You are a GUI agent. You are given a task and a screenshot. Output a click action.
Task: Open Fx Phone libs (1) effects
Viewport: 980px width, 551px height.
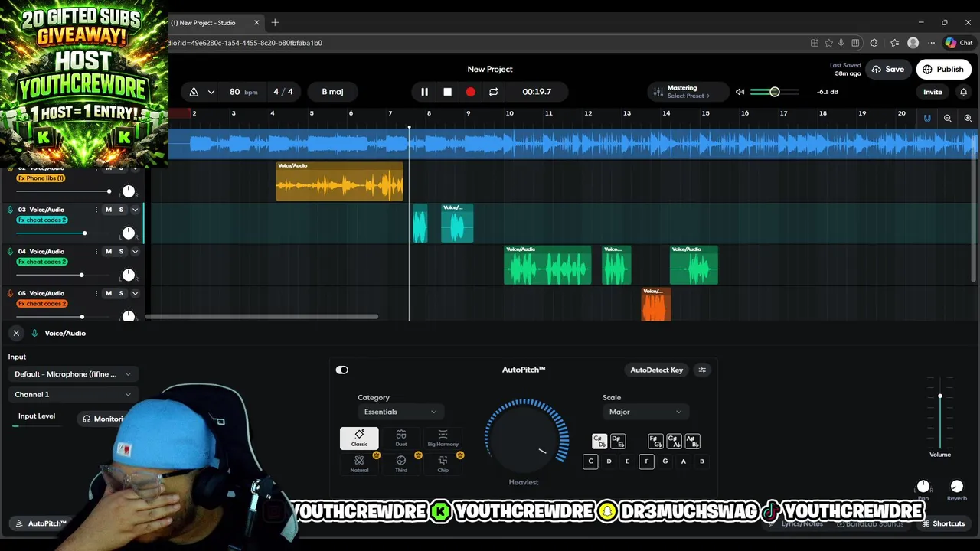(41, 178)
